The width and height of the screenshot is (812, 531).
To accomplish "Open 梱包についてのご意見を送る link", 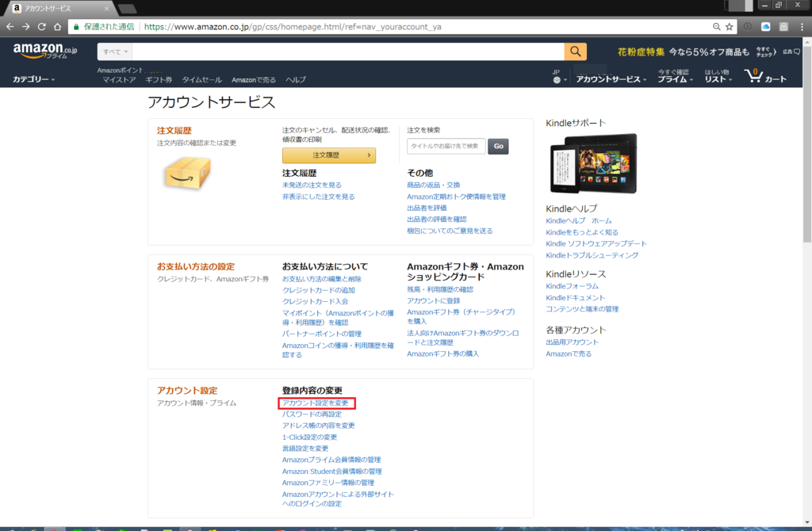I will pyautogui.click(x=450, y=231).
